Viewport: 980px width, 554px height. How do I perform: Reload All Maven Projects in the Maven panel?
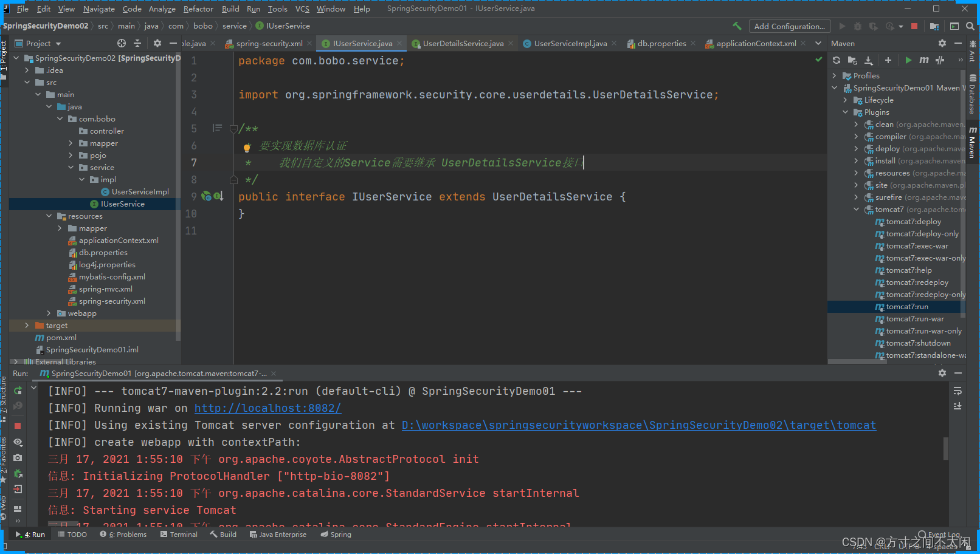coord(837,60)
